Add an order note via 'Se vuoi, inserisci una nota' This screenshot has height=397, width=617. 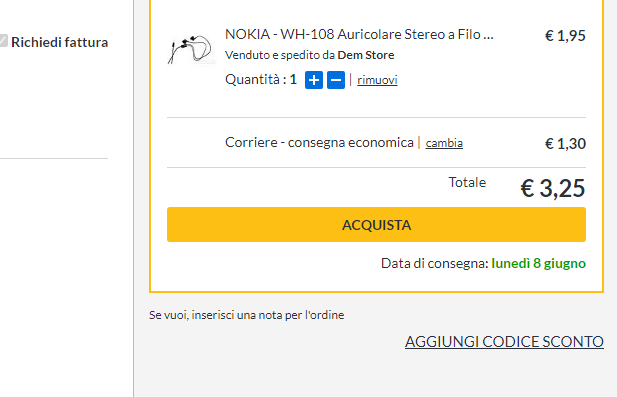coord(246,315)
